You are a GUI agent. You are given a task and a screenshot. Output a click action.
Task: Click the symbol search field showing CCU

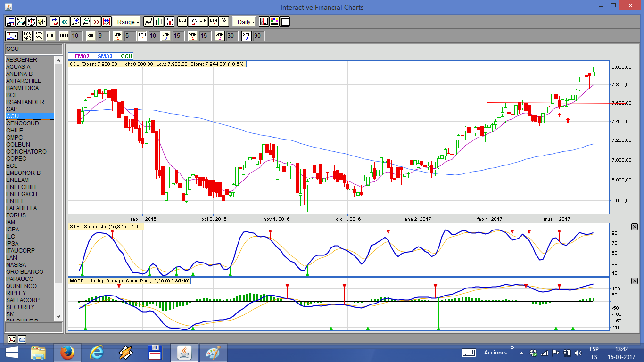click(33, 49)
